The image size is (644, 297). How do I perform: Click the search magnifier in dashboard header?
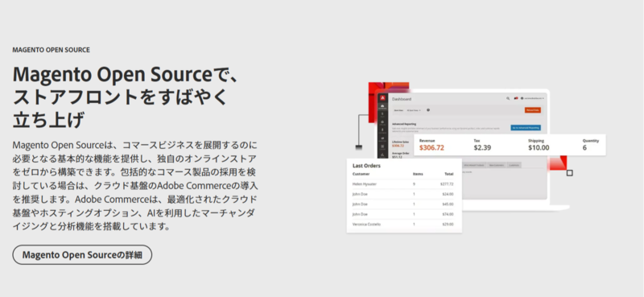pos(508,98)
